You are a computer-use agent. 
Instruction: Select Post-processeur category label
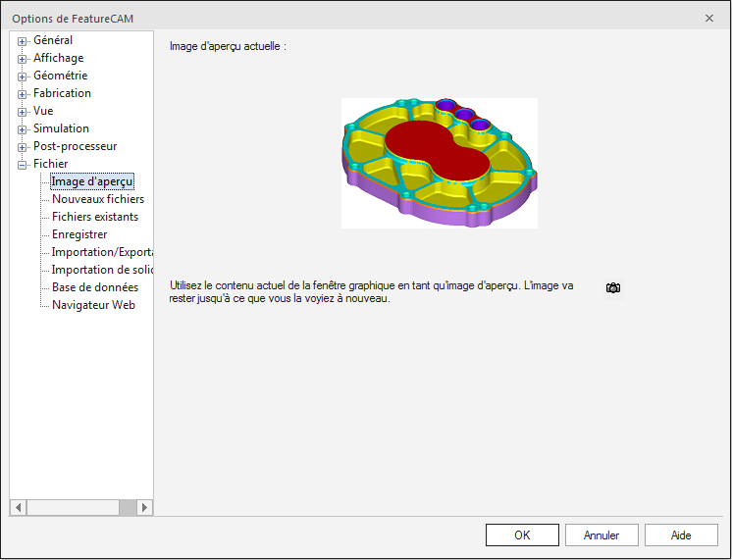tap(76, 146)
